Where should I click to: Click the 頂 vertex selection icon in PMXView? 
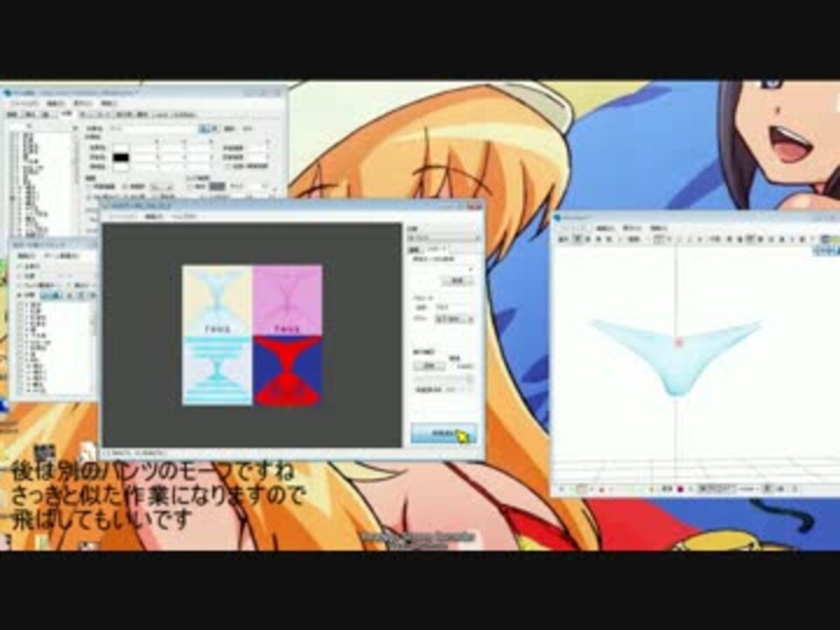click(577, 240)
